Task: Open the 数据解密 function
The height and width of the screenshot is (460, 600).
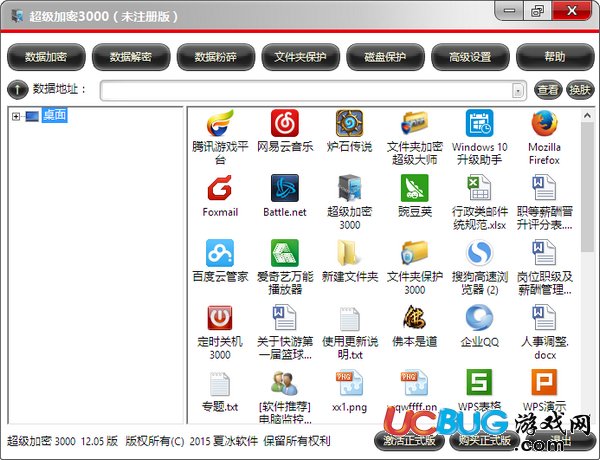Action: pyautogui.click(x=131, y=57)
